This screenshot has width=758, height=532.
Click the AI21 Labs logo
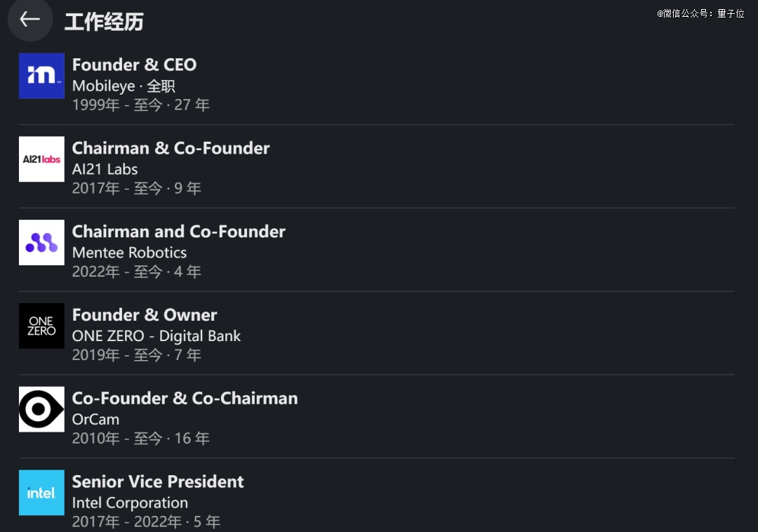tap(41, 159)
